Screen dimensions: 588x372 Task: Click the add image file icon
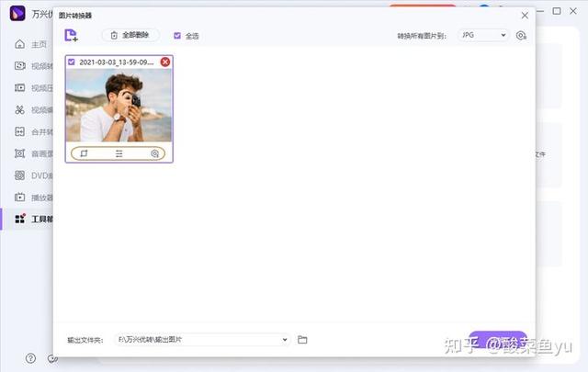[x=72, y=35]
